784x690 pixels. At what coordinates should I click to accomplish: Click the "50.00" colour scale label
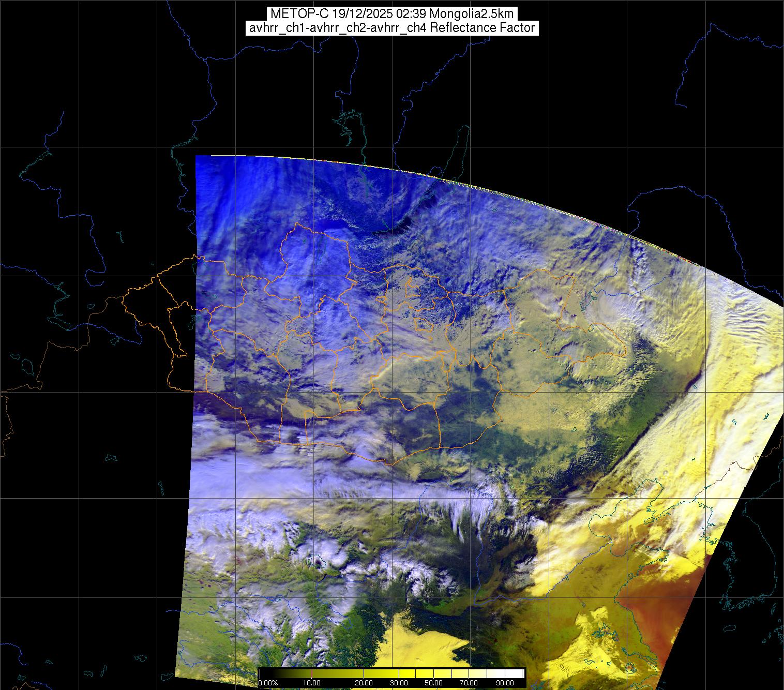pos(433,683)
